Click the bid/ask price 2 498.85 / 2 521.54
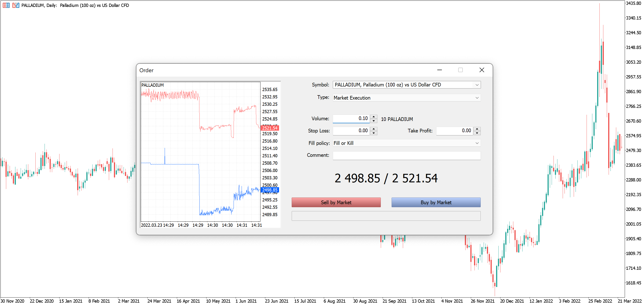 (386, 178)
